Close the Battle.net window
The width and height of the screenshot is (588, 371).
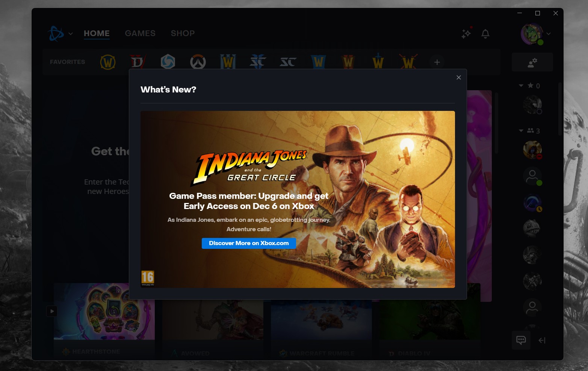tap(556, 13)
